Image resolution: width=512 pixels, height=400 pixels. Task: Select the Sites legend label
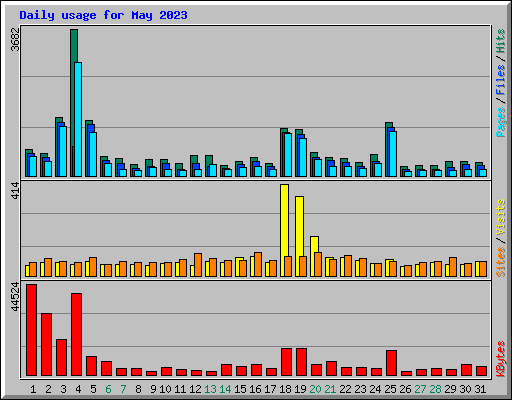501,262
